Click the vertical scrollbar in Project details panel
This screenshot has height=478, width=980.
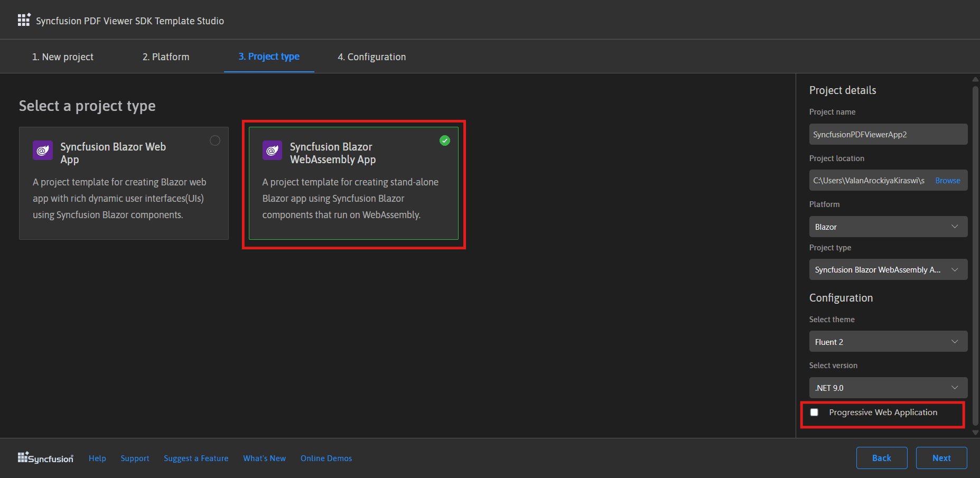coord(975,254)
